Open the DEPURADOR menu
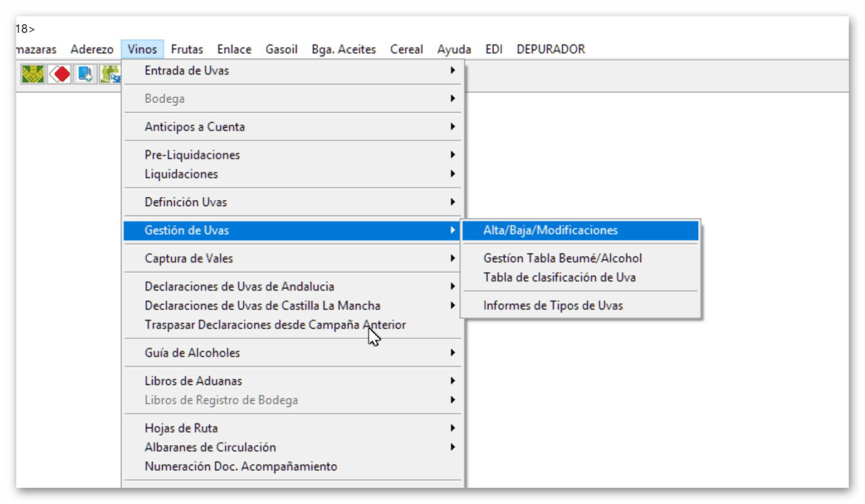Screen dimensions: 865x504 pos(550,49)
